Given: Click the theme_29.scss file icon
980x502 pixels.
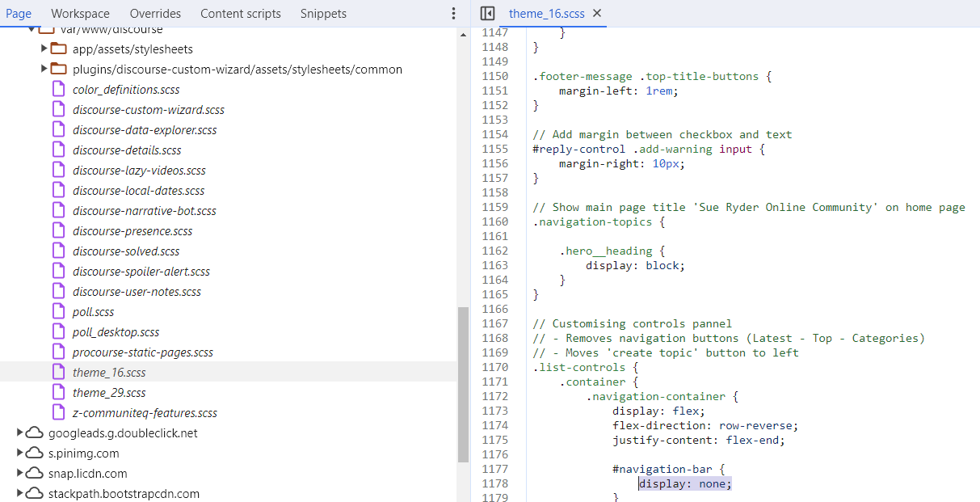Looking at the screenshot, I should (57, 392).
